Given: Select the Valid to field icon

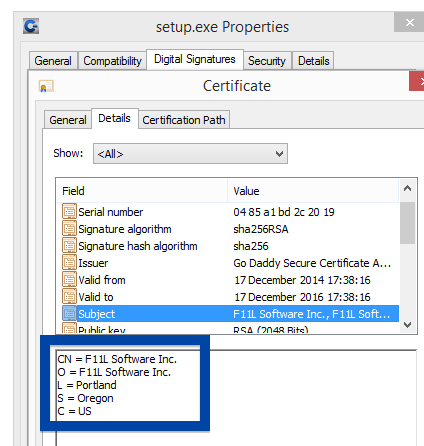Looking at the screenshot, I should (69, 297).
